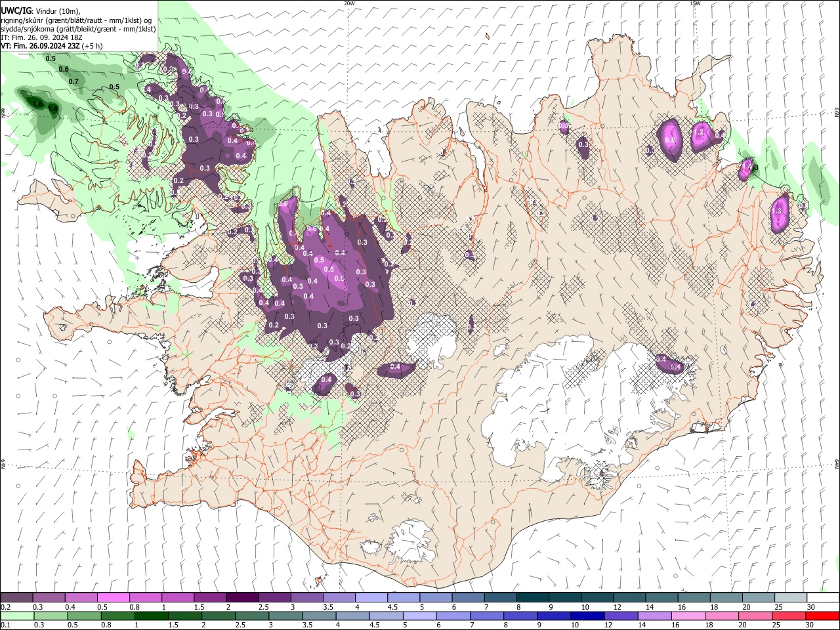Click the '0.7' value over the green sea area

pyautogui.click(x=73, y=81)
